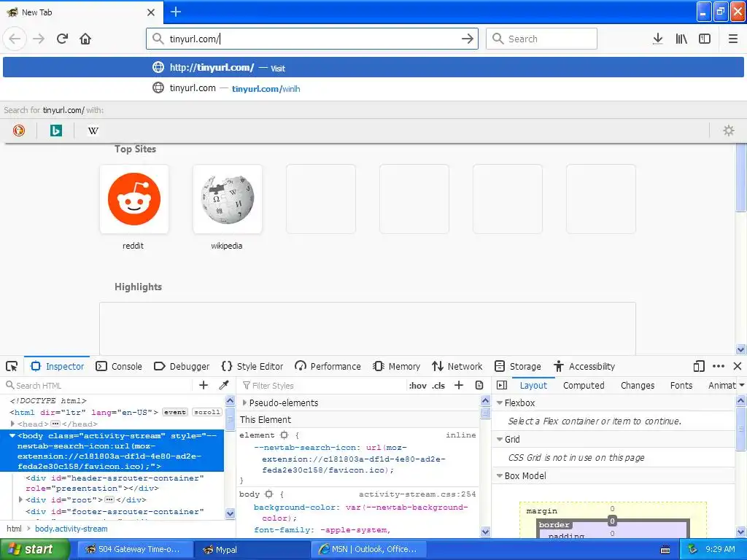747x560 pixels.
Task: Open the Performance tab
Action: point(328,366)
